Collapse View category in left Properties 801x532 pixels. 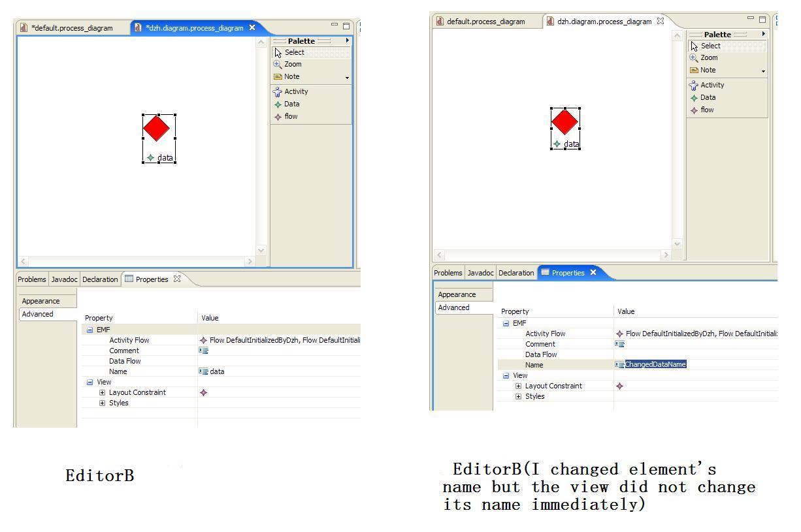tap(90, 382)
